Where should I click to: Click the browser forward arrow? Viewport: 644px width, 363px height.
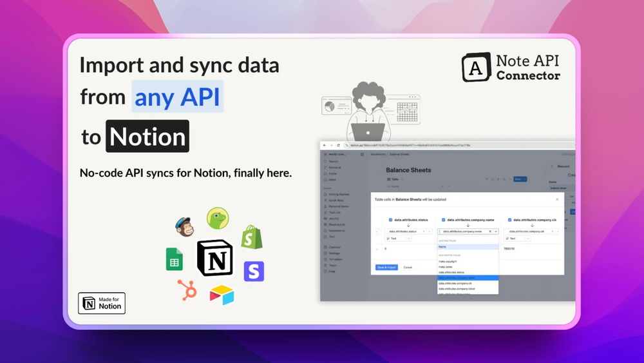click(332, 145)
